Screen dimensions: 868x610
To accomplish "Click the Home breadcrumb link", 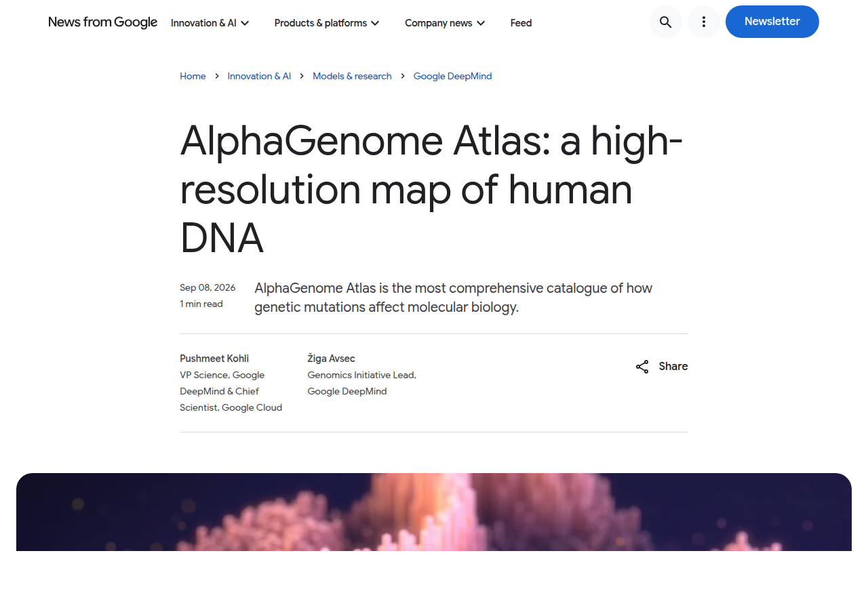I will tap(193, 76).
